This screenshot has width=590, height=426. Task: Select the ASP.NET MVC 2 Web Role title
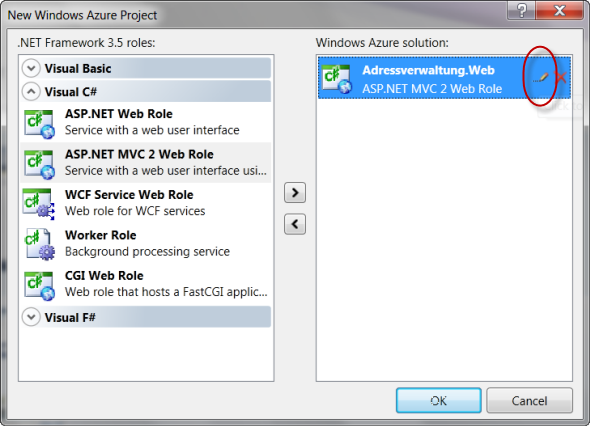(139, 154)
